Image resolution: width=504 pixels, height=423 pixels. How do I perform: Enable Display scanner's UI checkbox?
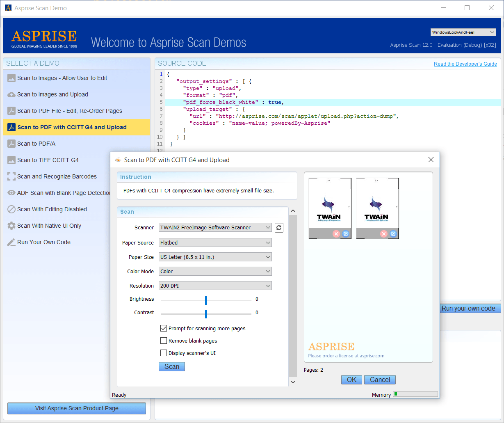point(164,353)
